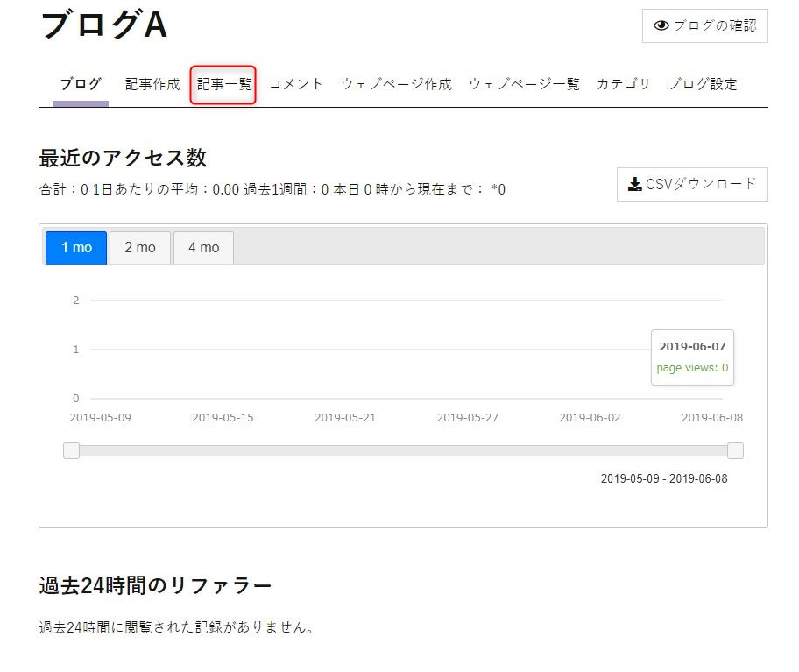Open the カテゴリ tab
Screen dimensions: 799x672
click(x=623, y=84)
